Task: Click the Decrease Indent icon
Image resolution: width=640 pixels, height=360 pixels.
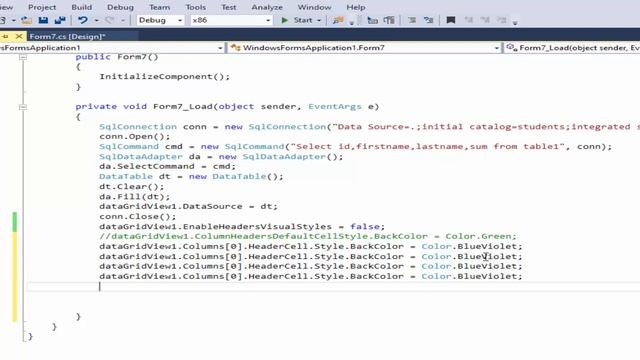Action: pos(372,20)
